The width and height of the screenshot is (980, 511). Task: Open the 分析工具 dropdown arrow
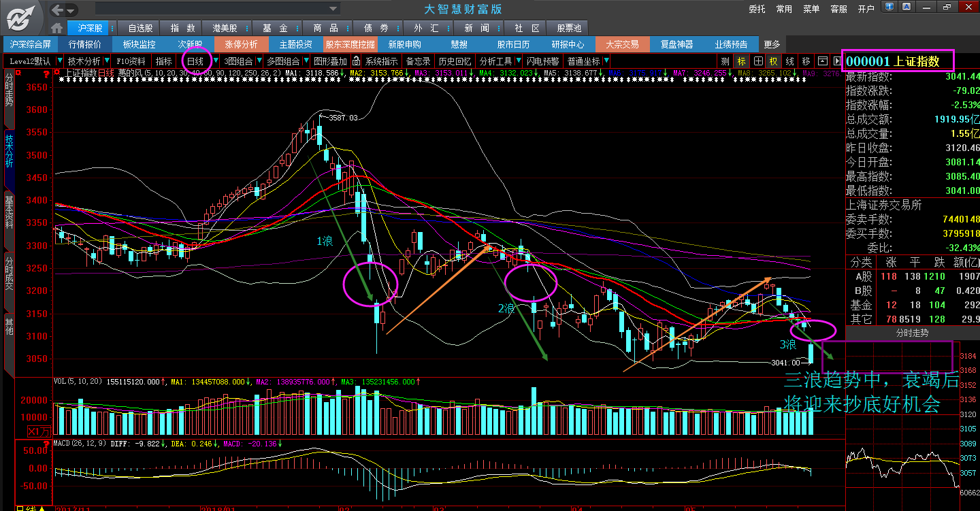(518, 61)
